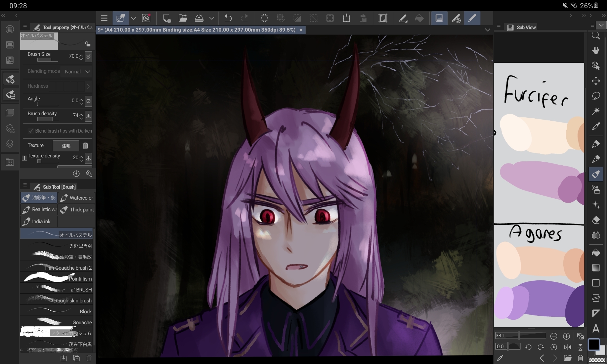Viewport: 607px width, 364px height.
Task: Select the Fill bucket tool
Action: [595, 253]
